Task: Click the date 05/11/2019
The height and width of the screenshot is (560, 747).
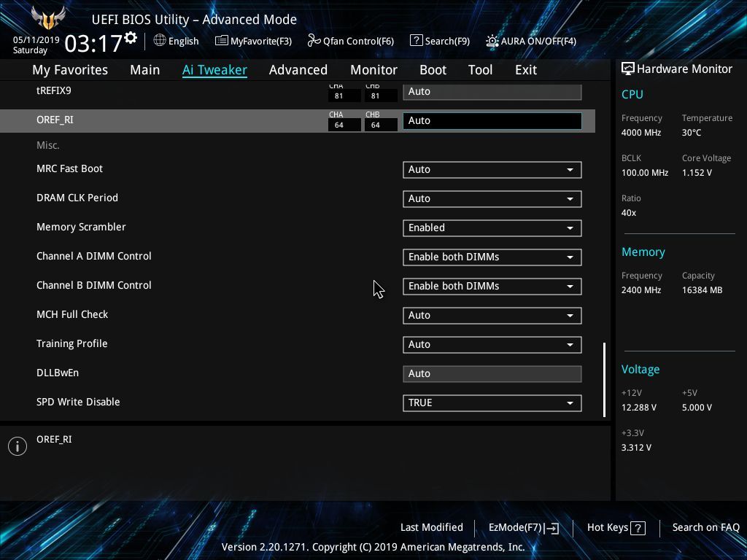Action: click(36, 40)
